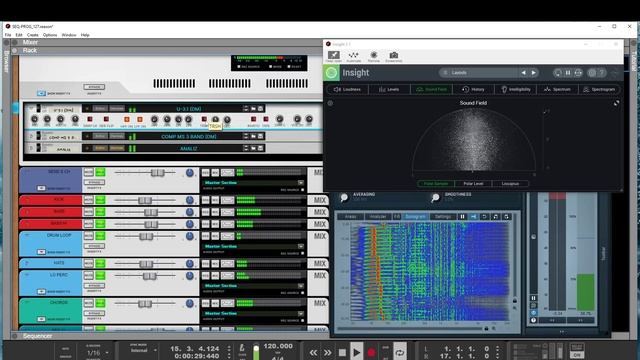Viewport: 640px width, 360px height.
Task: Click the rewind transport button
Action: [x=313, y=352]
